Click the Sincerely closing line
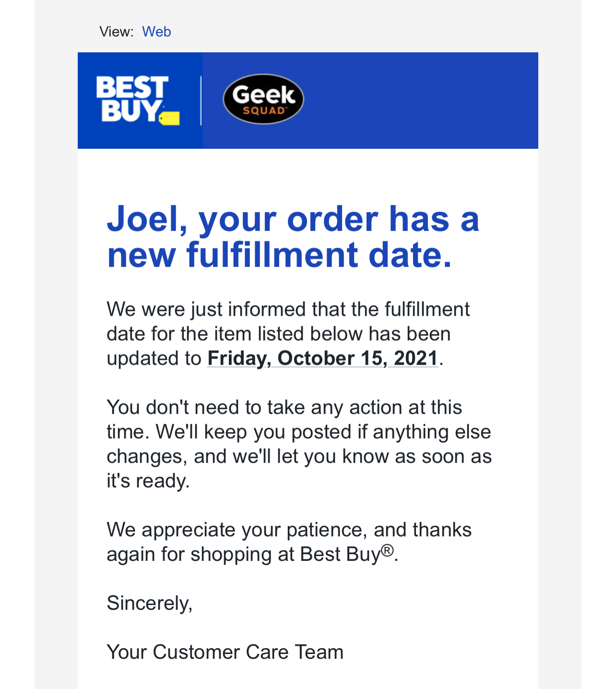Viewport: 616px width, 689px height. click(x=150, y=603)
